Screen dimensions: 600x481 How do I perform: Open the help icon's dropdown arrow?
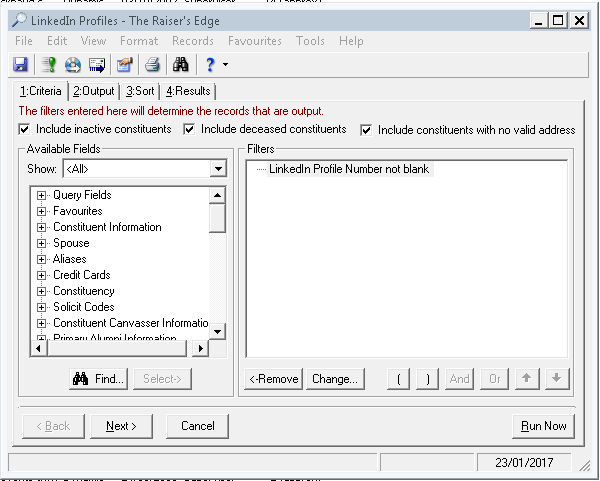click(x=225, y=64)
